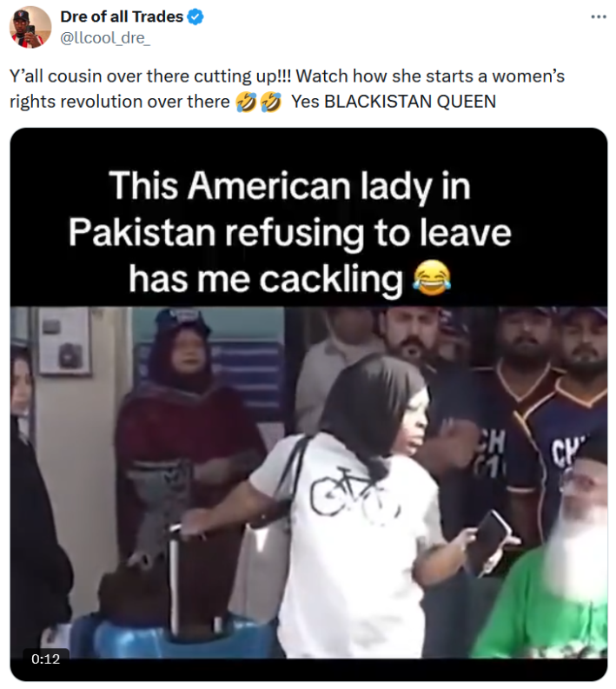The width and height of the screenshot is (616, 689).
Task: Play the video of the American lady
Action: click(308, 404)
